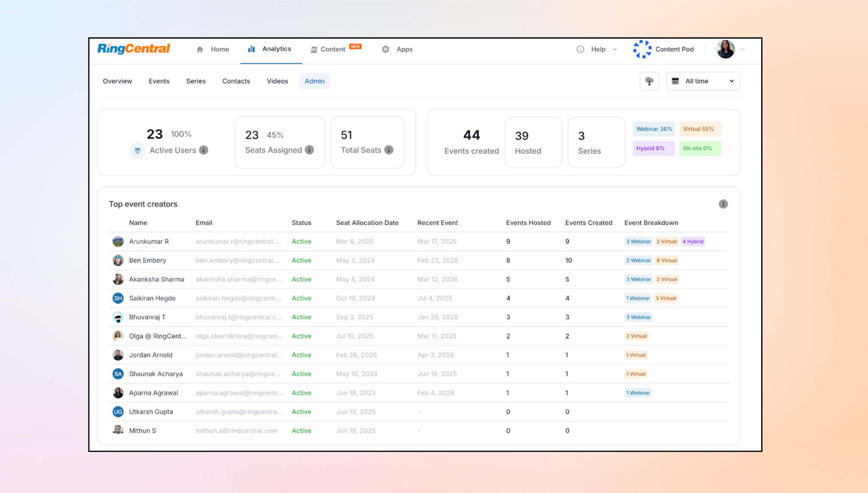This screenshot has width=868, height=493.
Task: Click Ben Embery's avatar
Action: pyautogui.click(x=118, y=260)
